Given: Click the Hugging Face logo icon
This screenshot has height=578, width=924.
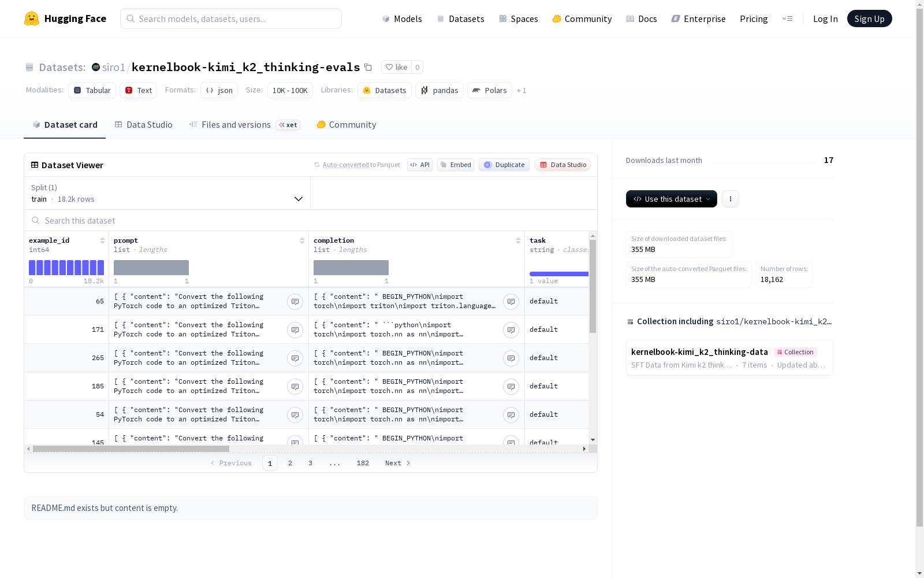Looking at the screenshot, I should [32, 18].
